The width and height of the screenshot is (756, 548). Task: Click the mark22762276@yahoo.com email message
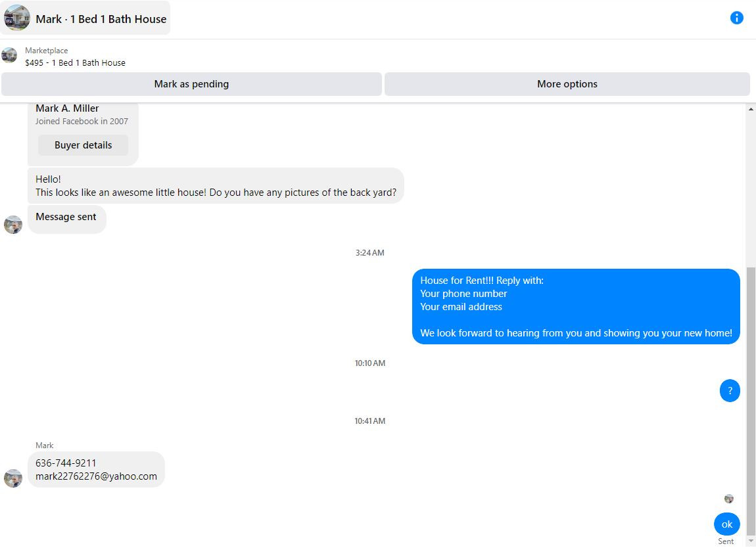96,476
